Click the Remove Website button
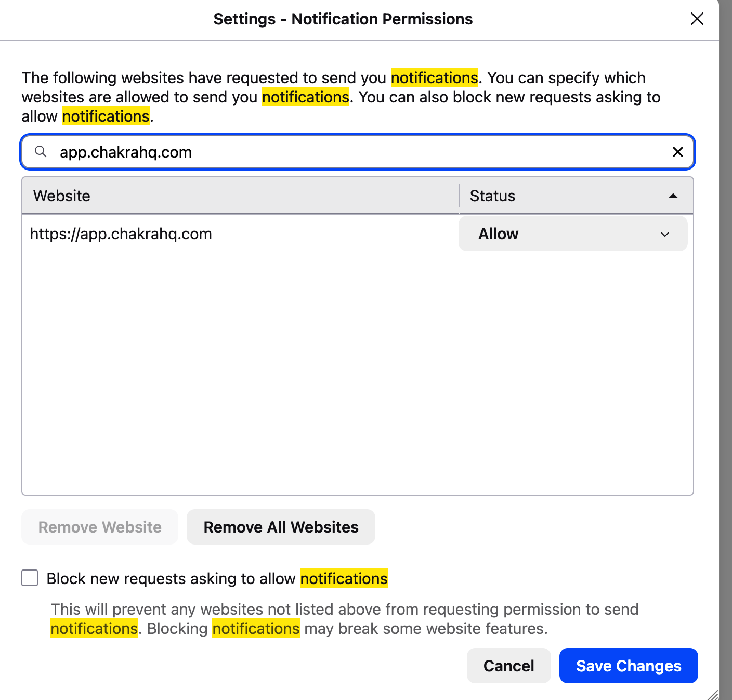 (100, 527)
